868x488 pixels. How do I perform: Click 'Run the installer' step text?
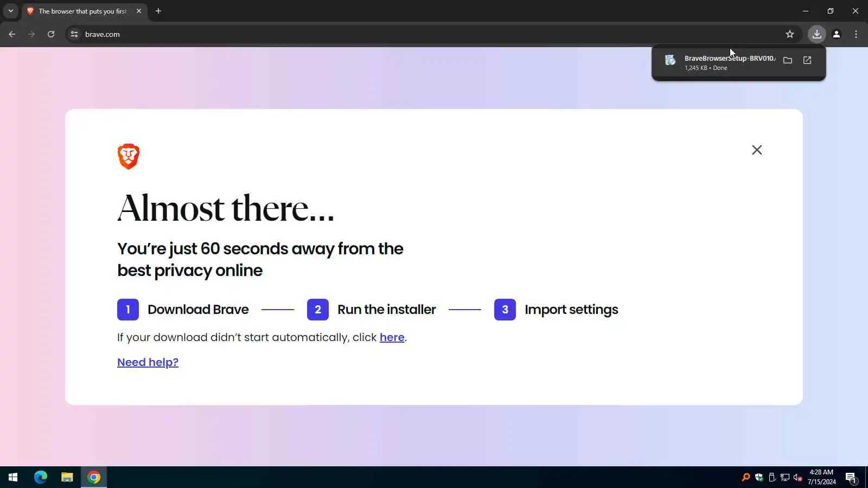tap(387, 310)
